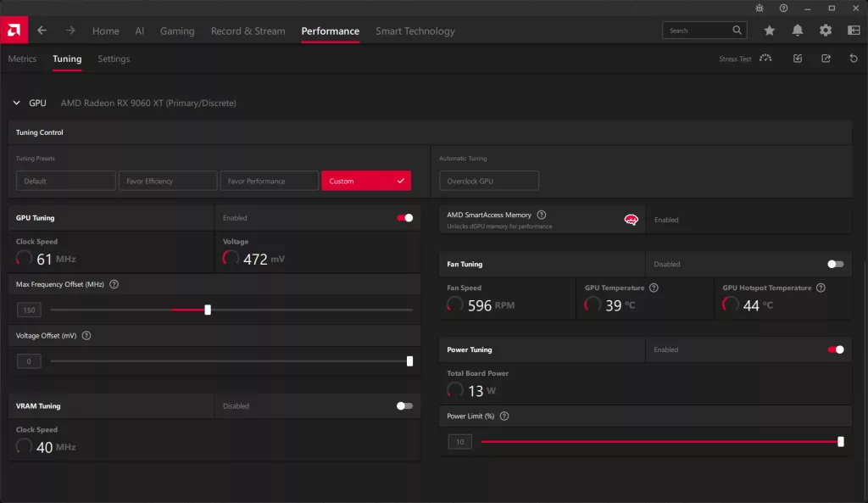This screenshot has height=503, width=868.
Task: Click the 472 mV voltage value
Action: [264, 259]
